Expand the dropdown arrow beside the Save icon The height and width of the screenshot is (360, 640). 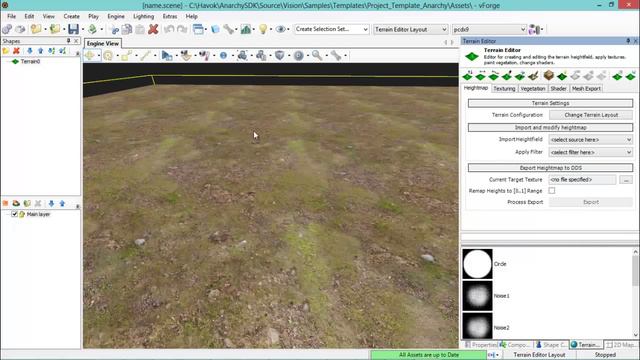82,29
